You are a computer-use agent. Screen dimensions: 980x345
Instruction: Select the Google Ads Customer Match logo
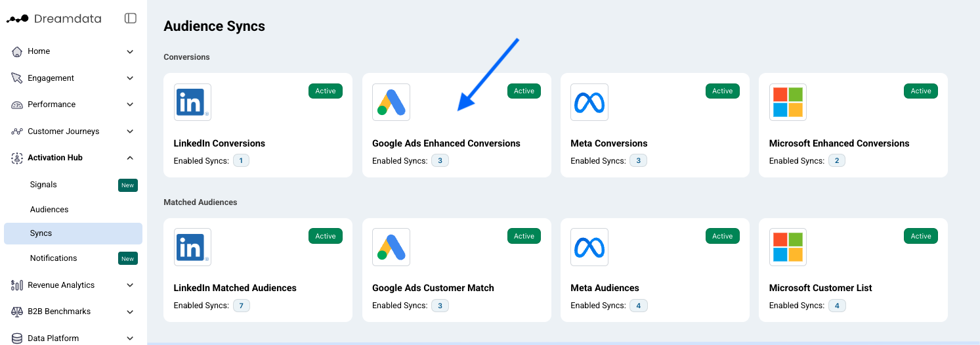(391, 247)
